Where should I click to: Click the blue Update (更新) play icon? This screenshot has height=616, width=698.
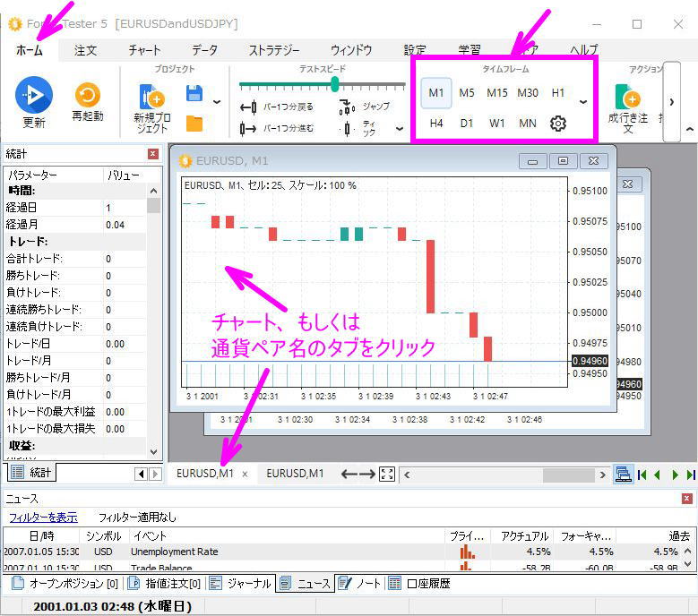tap(34, 95)
